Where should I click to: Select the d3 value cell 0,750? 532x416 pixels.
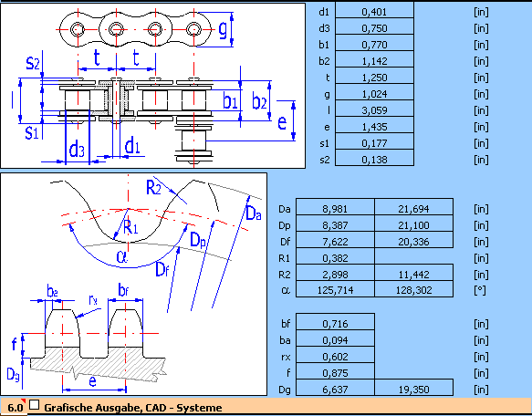tap(374, 26)
